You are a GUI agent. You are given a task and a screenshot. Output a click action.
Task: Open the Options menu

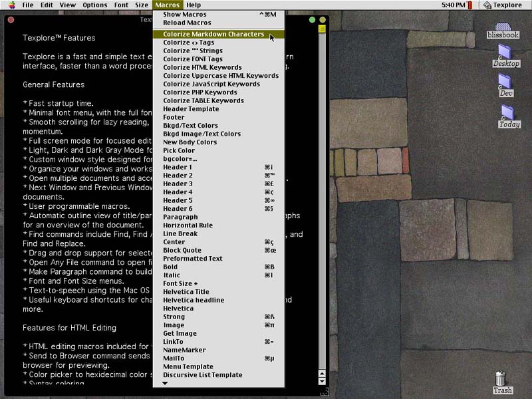click(94, 5)
